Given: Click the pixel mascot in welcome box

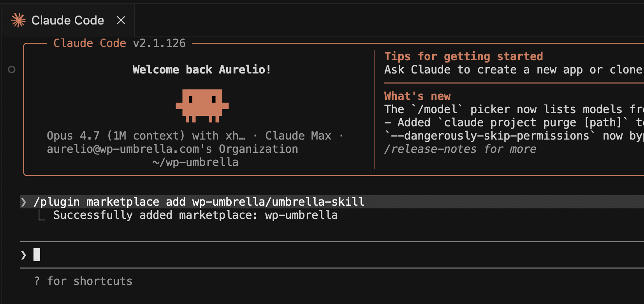Looking at the screenshot, I should coord(202,106).
